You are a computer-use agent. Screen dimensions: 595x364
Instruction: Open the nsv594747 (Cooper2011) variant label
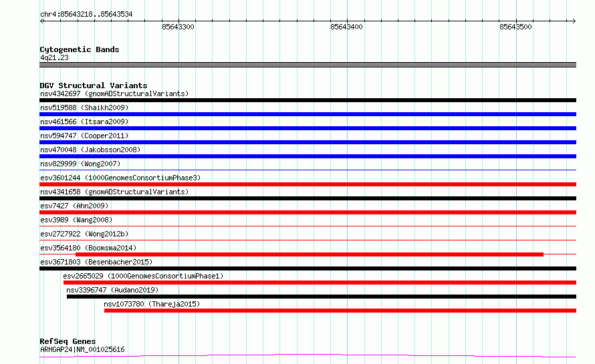pyautogui.click(x=84, y=136)
